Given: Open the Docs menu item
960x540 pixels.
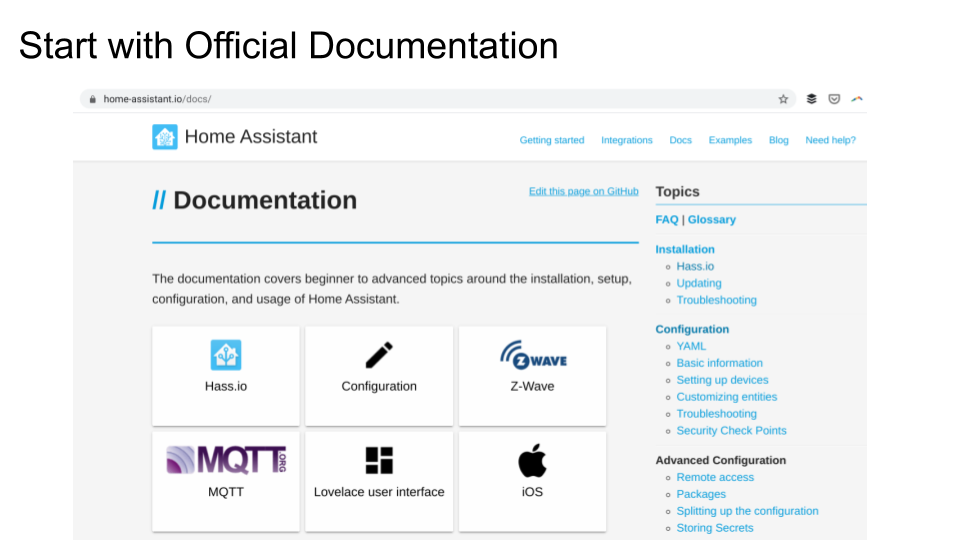Looking at the screenshot, I should 680,140.
